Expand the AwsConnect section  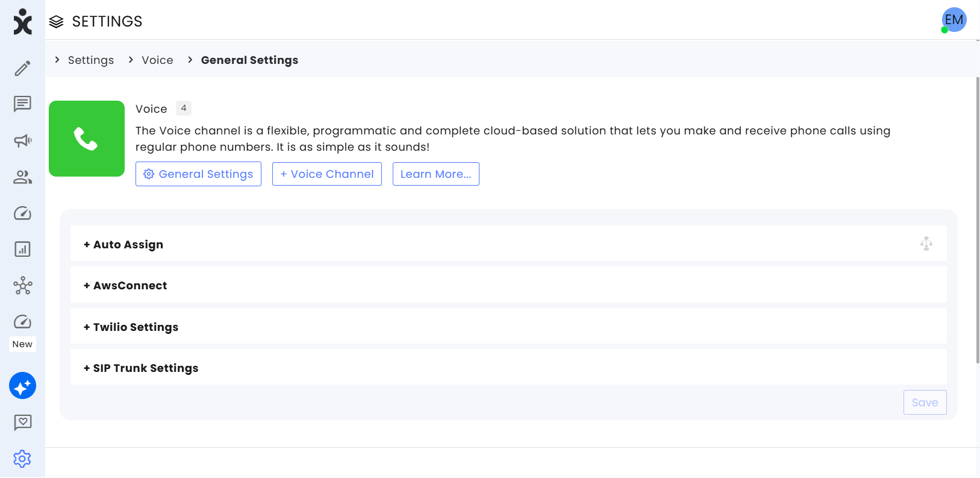pyautogui.click(x=508, y=285)
